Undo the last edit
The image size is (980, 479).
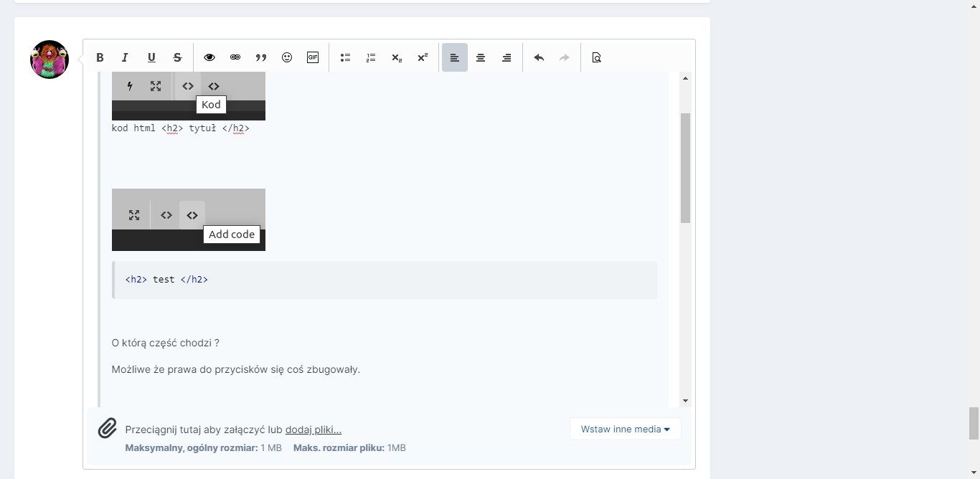pos(539,57)
